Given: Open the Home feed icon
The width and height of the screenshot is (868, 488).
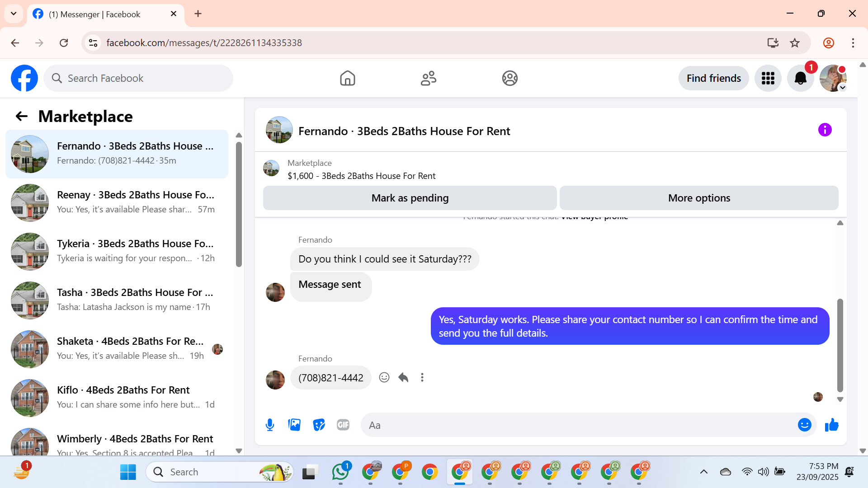Looking at the screenshot, I should pos(347,78).
